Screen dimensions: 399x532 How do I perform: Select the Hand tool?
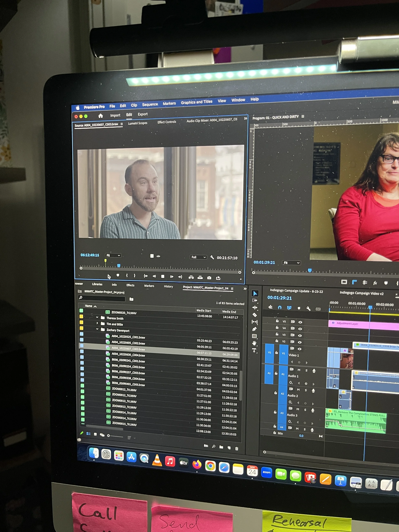click(254, 343)
